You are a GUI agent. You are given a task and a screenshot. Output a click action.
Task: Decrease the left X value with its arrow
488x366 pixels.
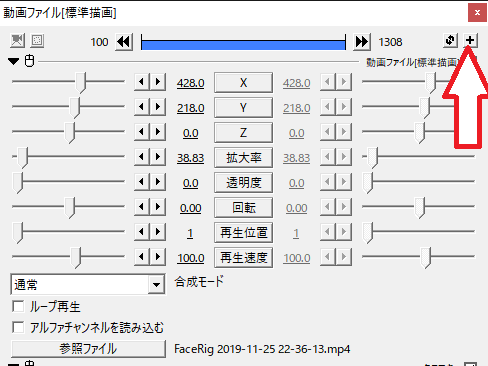(142, 82)
